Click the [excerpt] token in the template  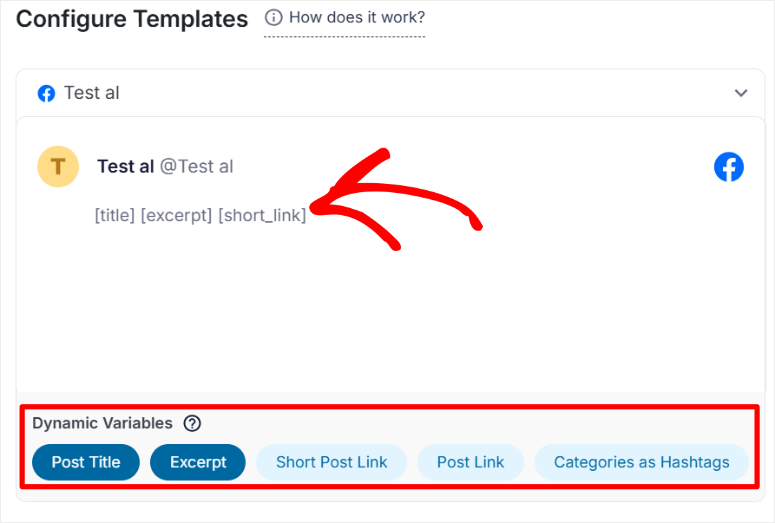[x=176, y=215]
